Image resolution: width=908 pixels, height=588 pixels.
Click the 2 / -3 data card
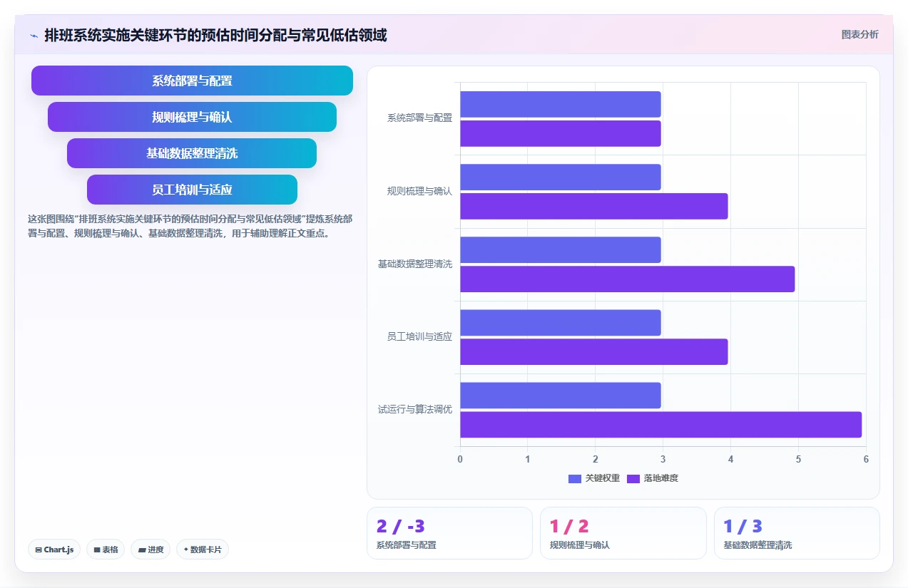pyautogui.click(x=449, y=533)
